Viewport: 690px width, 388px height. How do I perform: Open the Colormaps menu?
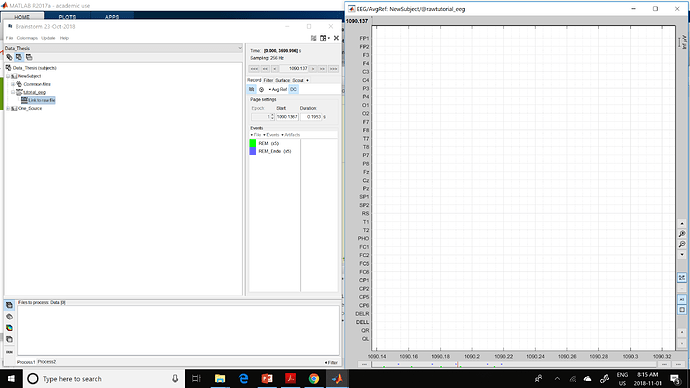[x=27, y=38]
